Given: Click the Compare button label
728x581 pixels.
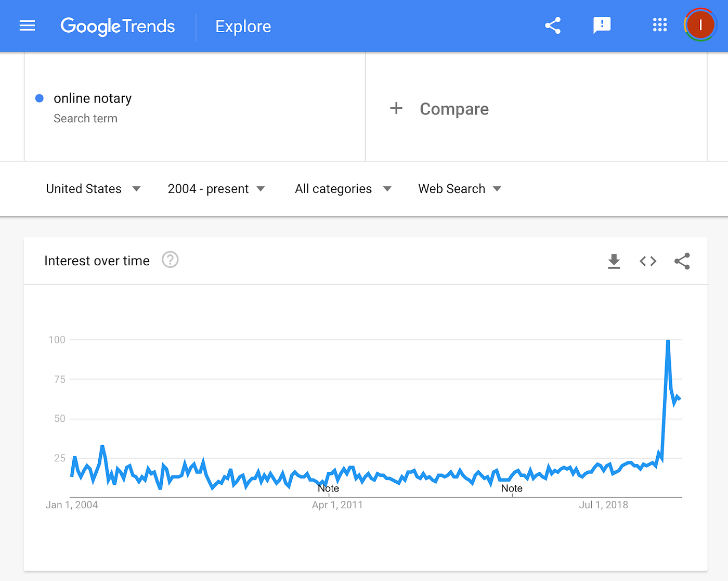Looking at the screenshot, I should (454, 109).
